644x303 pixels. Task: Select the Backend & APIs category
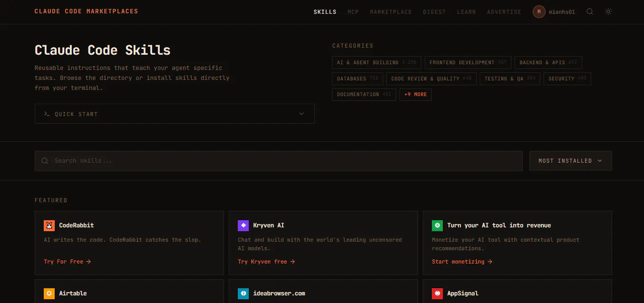[548, 62]
